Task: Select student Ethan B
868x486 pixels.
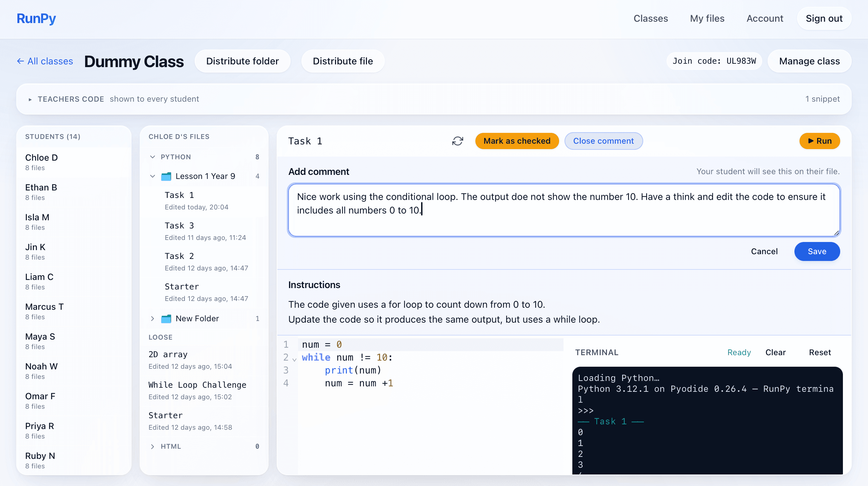Action: point(74,192)
